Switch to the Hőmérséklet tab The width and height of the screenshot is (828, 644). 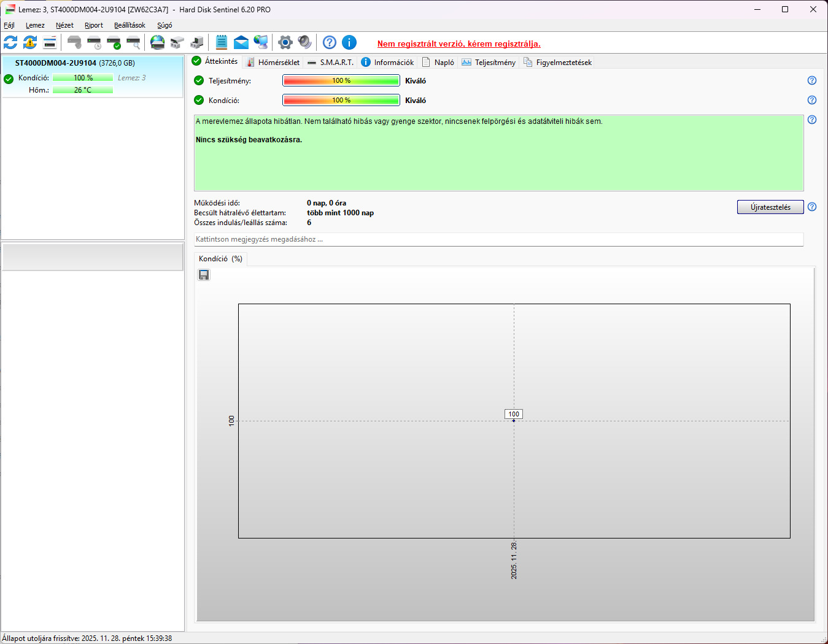(x=273, y=62)
